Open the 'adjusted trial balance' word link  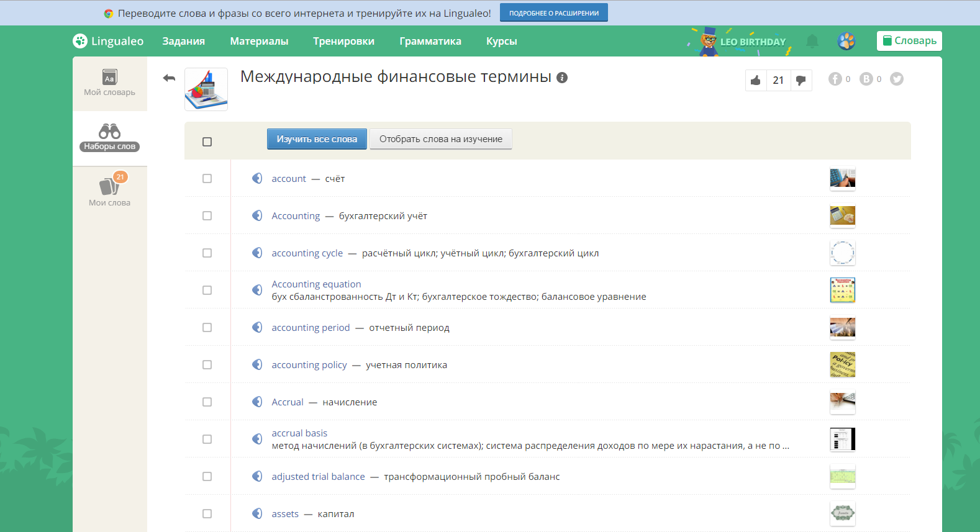318,477
